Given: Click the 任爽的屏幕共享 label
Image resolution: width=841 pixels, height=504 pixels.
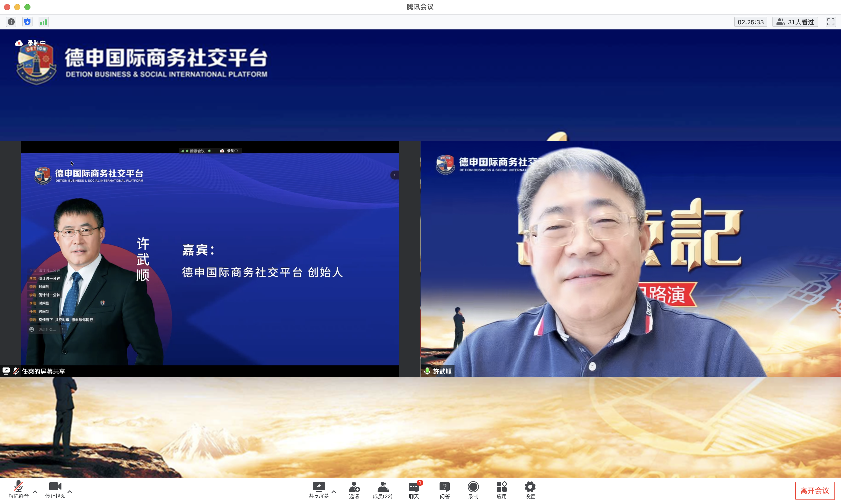Looking at the screenshot, I should [x=43, y=371].
